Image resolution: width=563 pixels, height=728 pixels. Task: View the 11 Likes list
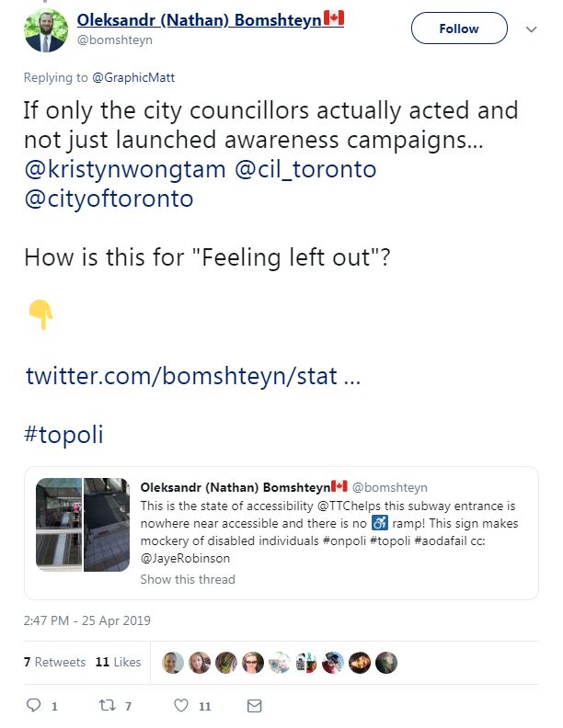[118, 662]
